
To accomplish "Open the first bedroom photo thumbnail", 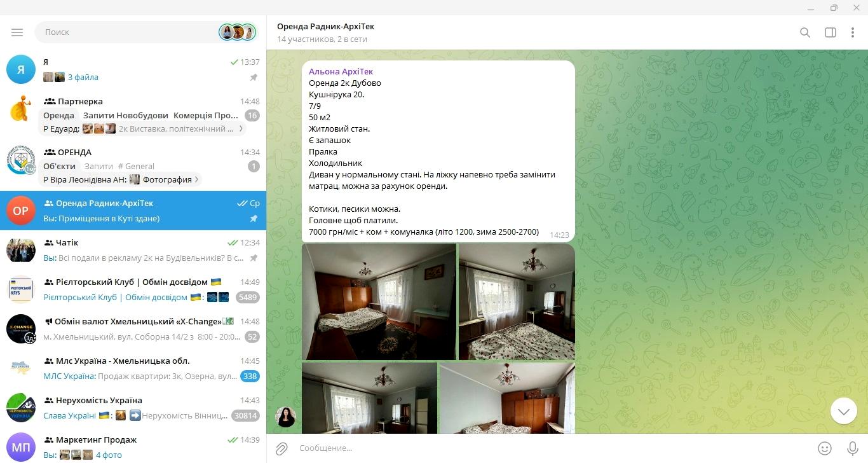I will [379, 301].
